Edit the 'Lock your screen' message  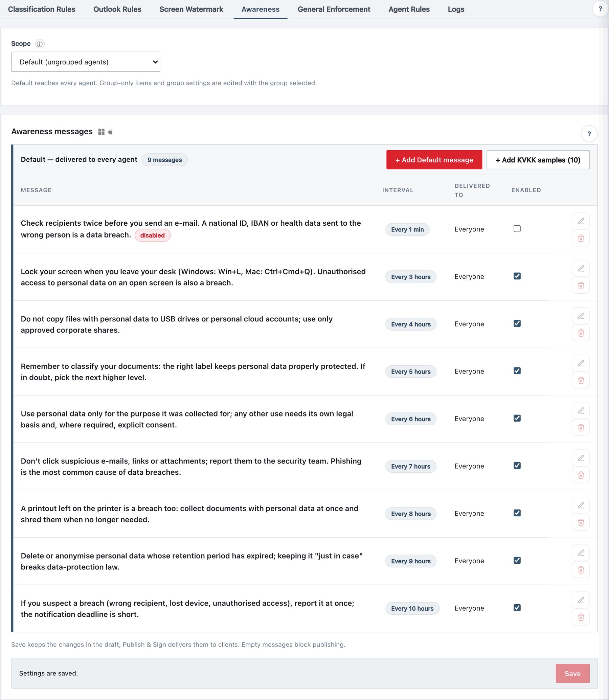[581, 268]
